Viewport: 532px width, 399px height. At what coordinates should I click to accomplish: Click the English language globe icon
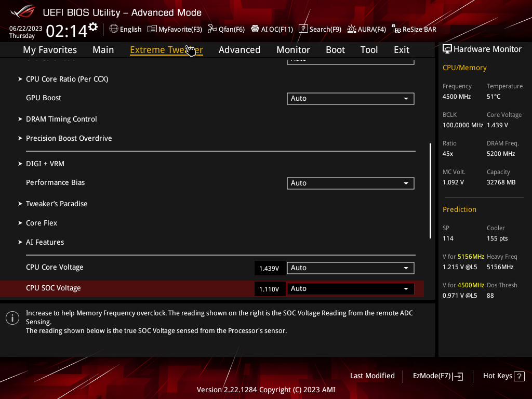pyautogui.click(x=114, y=29)
